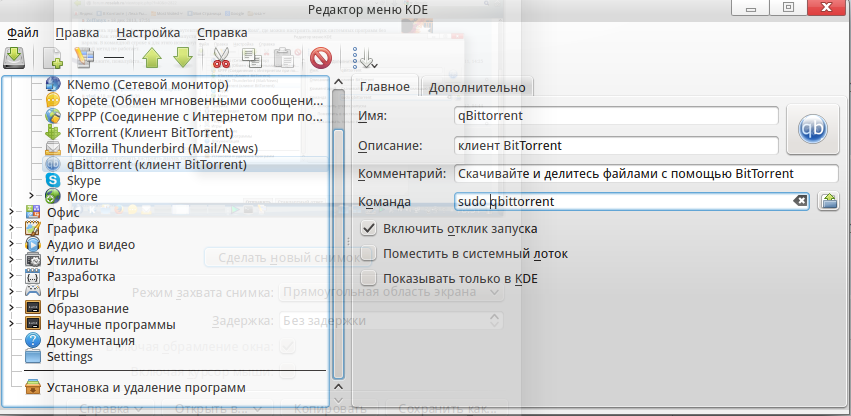
Task: Expand the Научные программы category
Action: pos(11,324)
